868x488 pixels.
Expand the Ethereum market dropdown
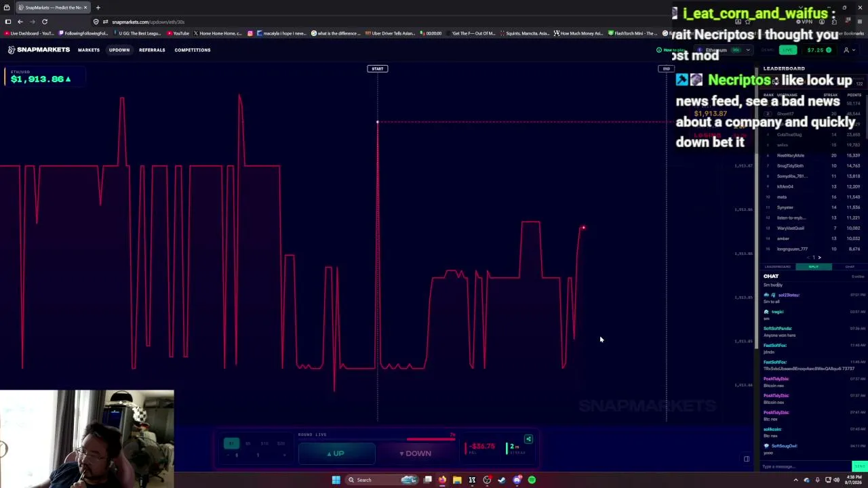(724, 50)
